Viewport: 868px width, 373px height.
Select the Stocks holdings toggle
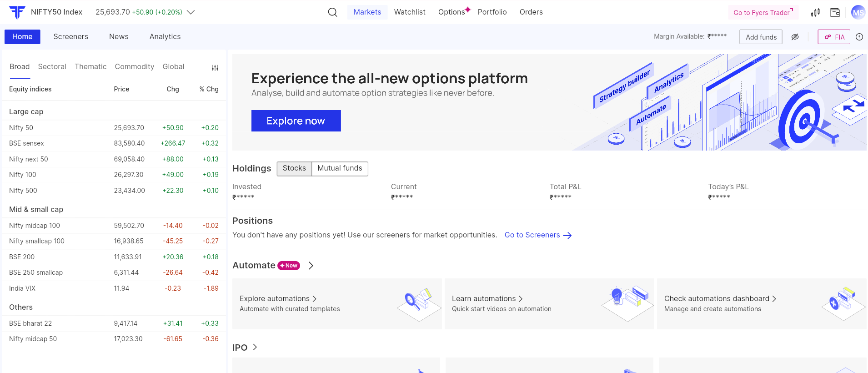(294, 168)
